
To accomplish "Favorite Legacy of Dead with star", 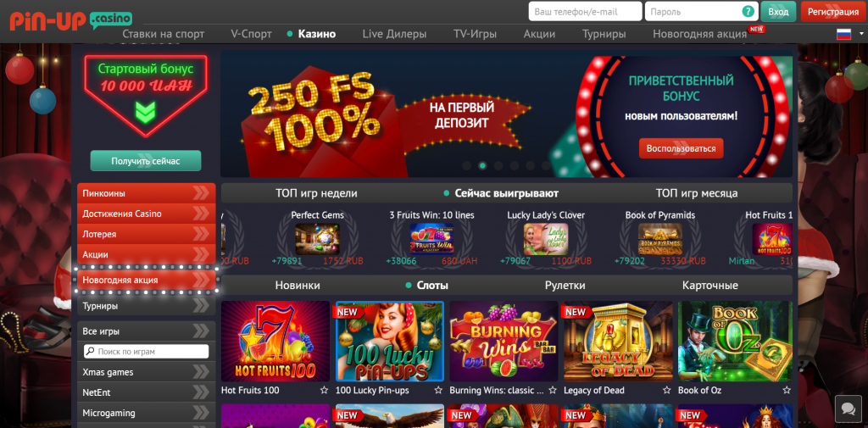I will tap(666, 391).
